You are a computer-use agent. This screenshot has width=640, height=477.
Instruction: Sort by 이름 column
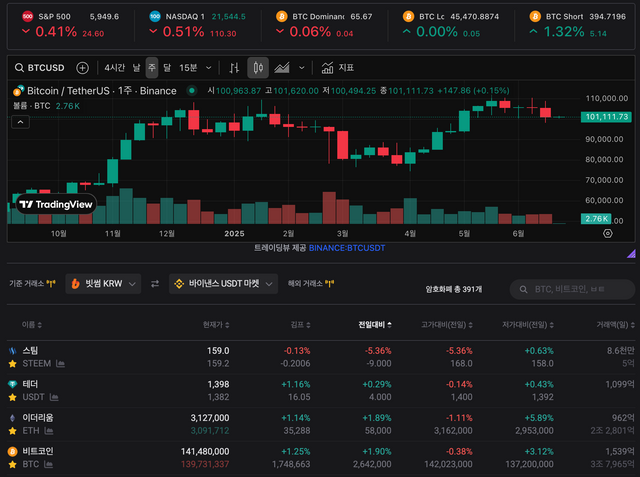tap(32, 325)
